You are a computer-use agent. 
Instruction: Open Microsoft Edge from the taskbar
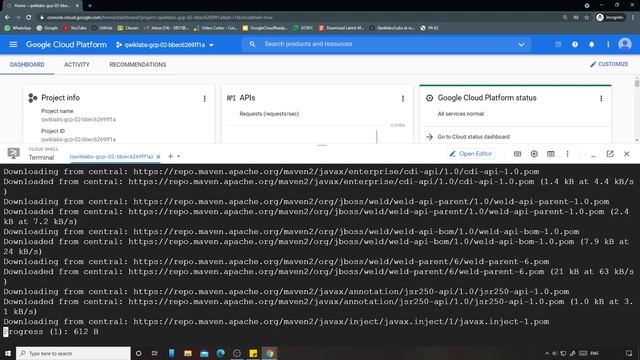point(220,353)
